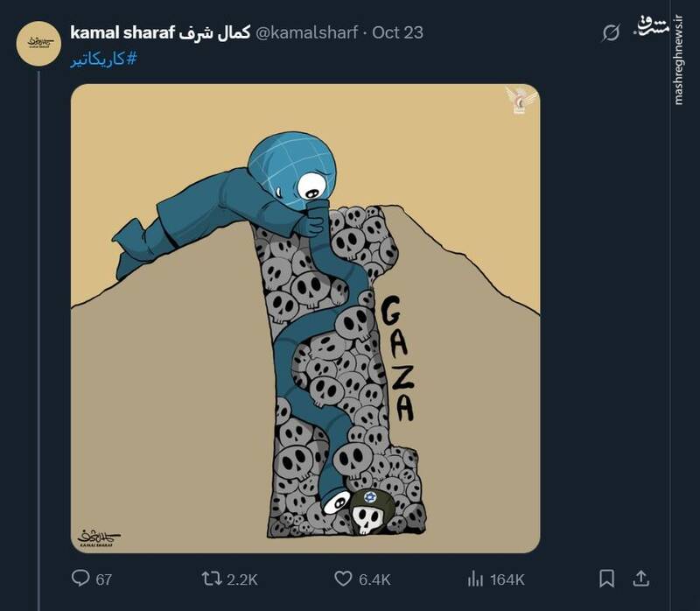Click the 67 replies count
The width and height of the screenshot is (700, 611).
coord(103,579)
